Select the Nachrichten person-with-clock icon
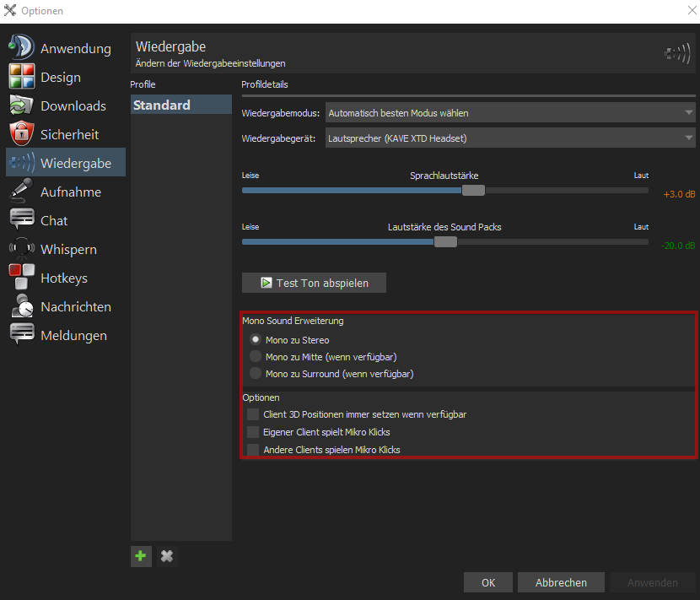 click(21, 306)
